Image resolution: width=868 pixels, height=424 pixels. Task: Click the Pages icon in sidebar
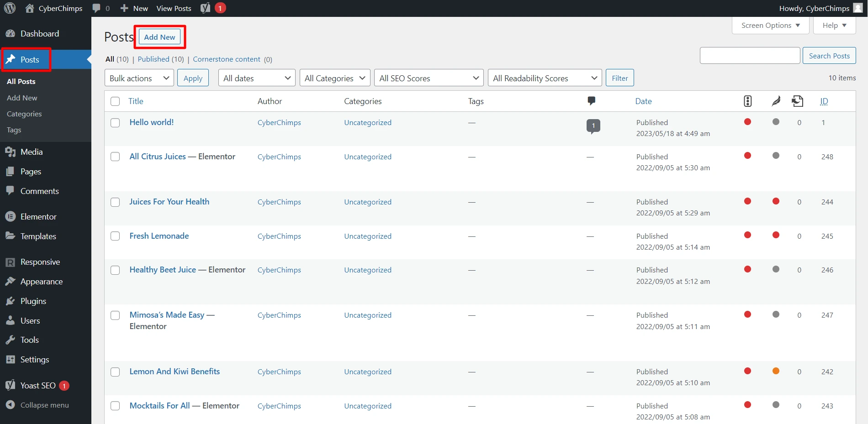coord(11,172)
